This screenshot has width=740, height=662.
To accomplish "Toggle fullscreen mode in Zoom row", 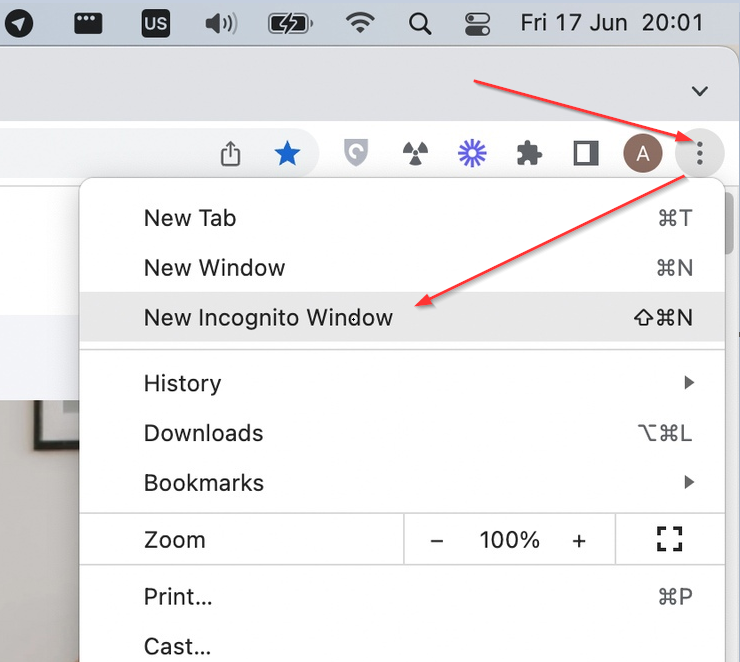I will [669, 540].
